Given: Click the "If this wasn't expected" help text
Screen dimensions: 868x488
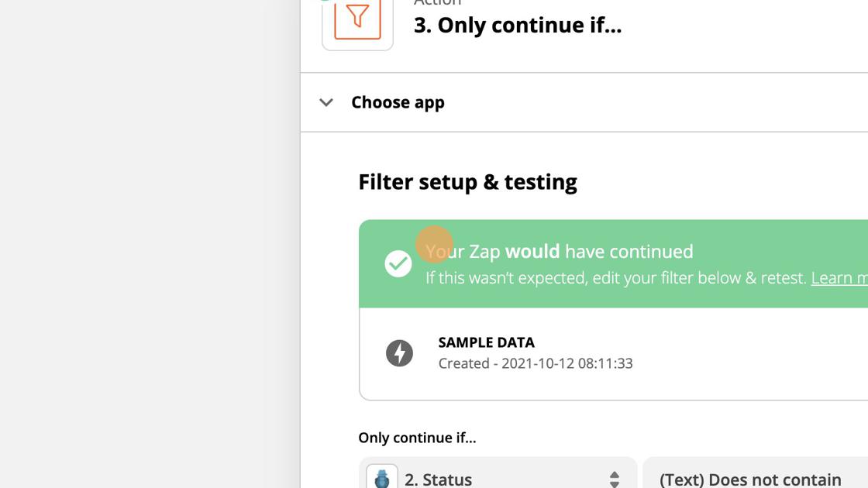Looking at the screenshot, I should (x=616, y=277).
